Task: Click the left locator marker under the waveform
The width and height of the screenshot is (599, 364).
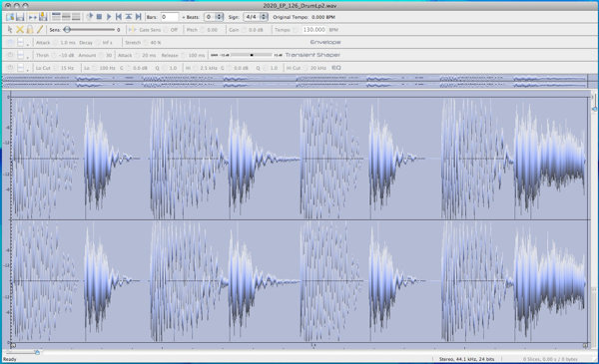Action: (x=13, y=346)
